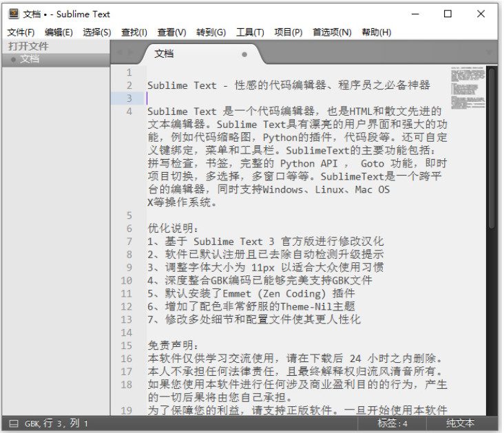Open the 纯文本 syntax selector
The image size is (504, 433).
[461, 423]
